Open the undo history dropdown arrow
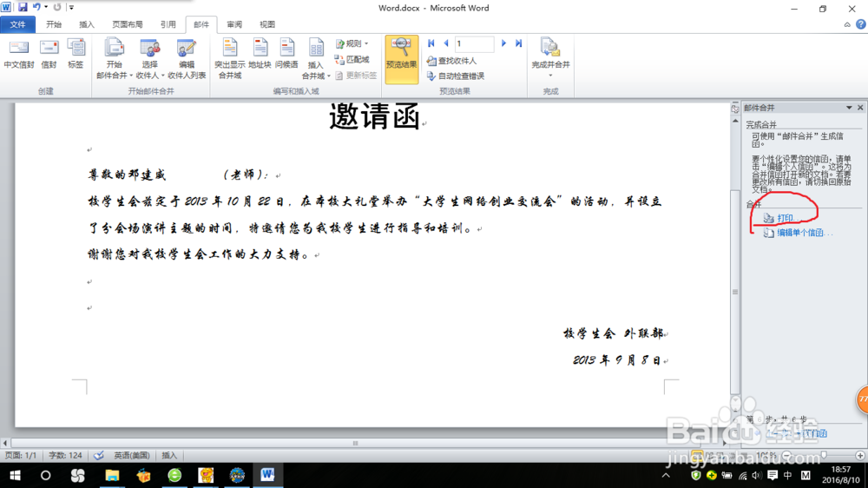The width and height of the screenshot is (868, 488). (46, 7)
